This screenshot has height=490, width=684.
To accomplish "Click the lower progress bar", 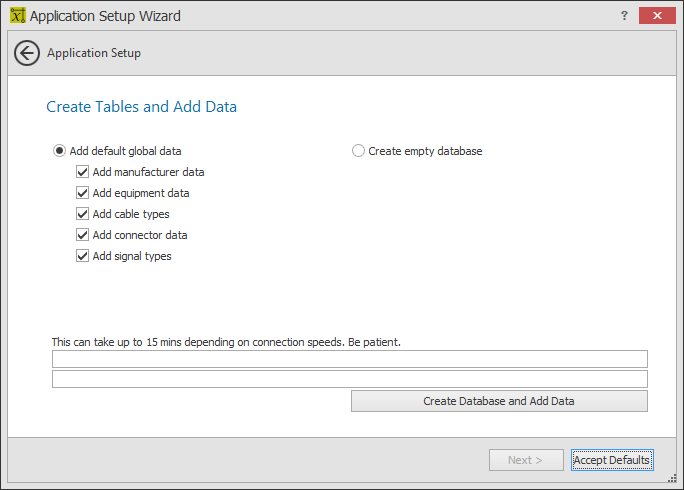I will [349, 379].
